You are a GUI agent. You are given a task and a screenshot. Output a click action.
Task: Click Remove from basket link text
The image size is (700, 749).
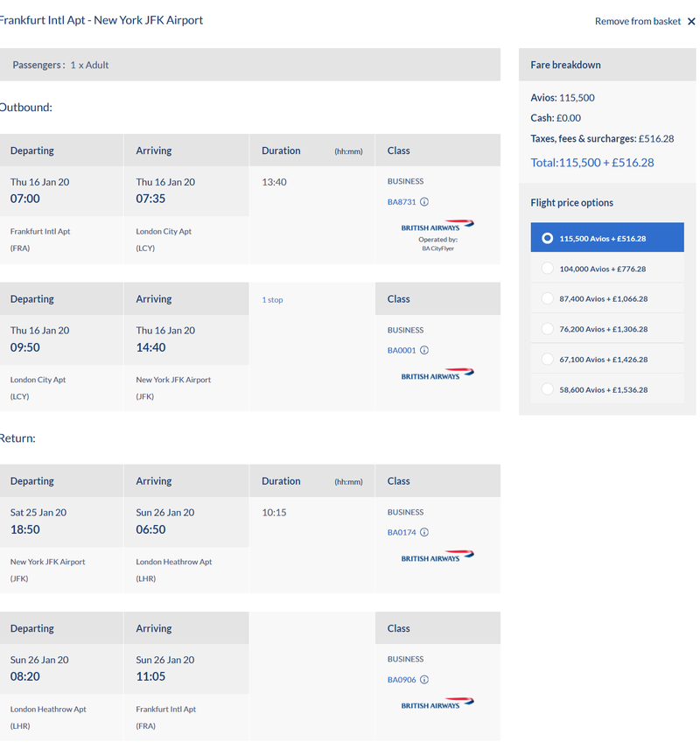pyautogui.click(x=637, y=22)
